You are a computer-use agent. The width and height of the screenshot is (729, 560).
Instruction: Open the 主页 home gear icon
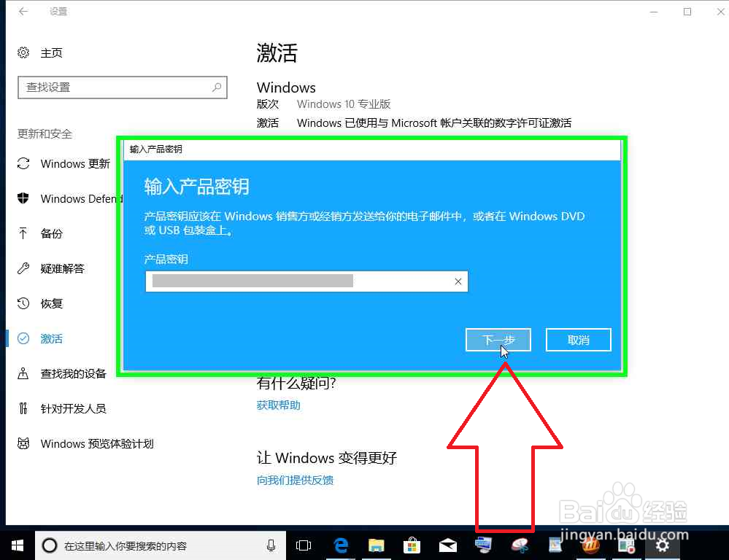(x=23, y=52)
